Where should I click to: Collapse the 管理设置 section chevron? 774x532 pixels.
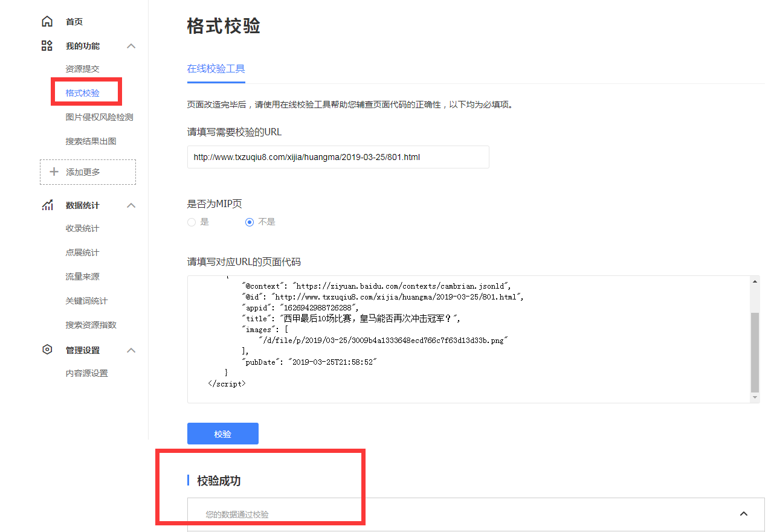[131, 350]
